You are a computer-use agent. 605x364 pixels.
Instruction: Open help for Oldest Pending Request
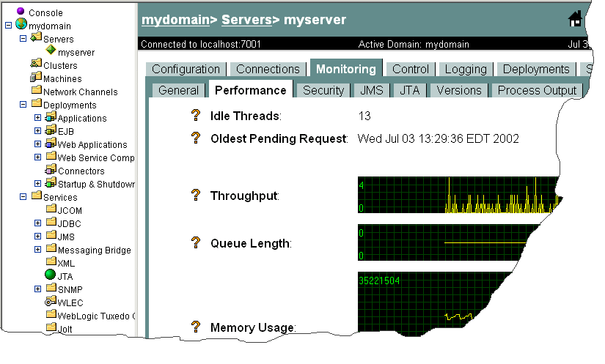pyautogui.click(x=196, y=138)
